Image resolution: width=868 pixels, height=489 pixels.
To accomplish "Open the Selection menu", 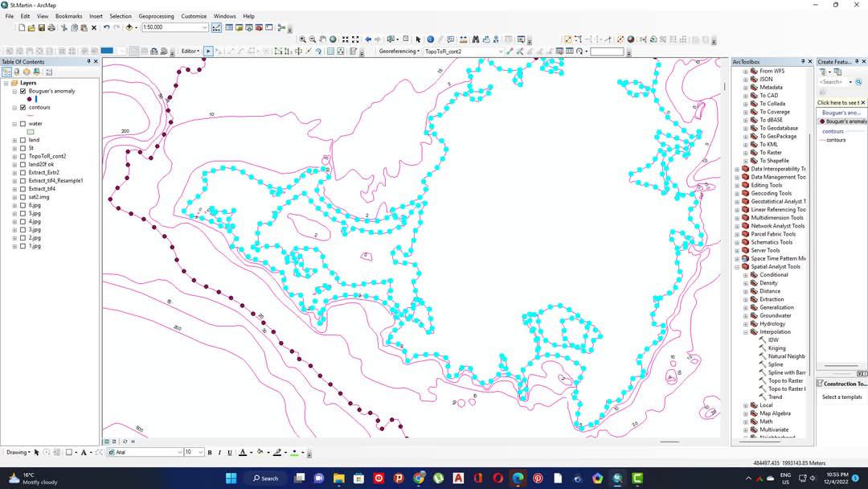I will tap(120, 16).
